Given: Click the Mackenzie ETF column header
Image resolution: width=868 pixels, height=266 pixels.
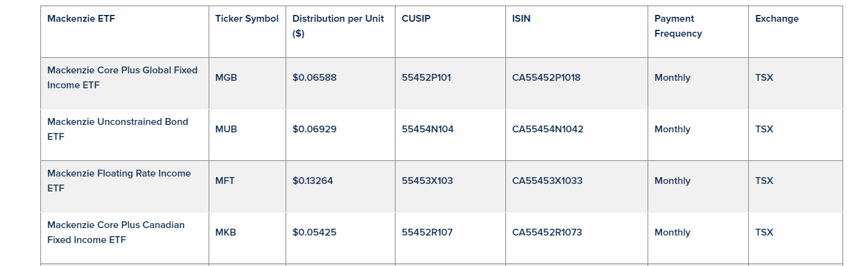Looking at the screenshot, I should pyautogui.click(x=81, y=19).
